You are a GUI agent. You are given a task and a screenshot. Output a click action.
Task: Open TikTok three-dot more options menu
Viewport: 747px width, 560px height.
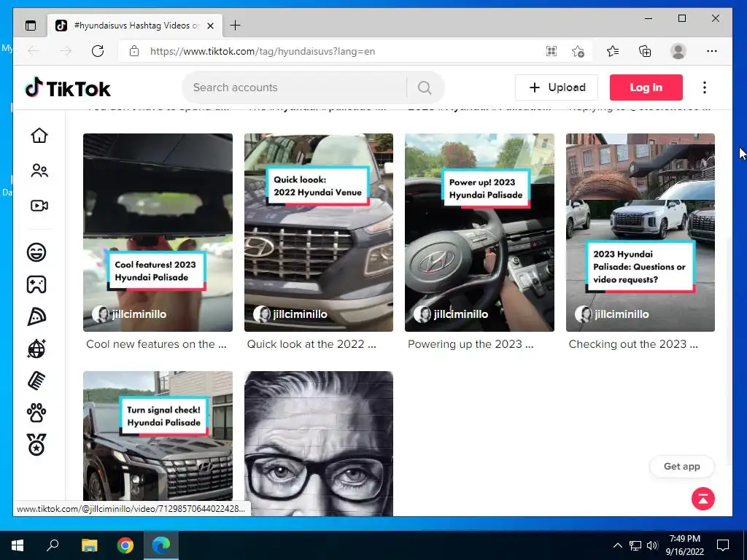(705, 87)
